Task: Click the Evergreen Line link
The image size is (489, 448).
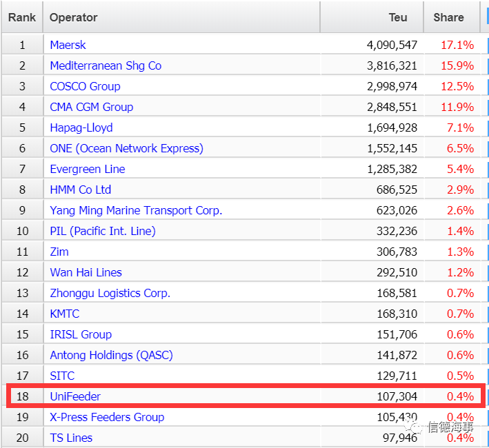Action: (88, 169)
